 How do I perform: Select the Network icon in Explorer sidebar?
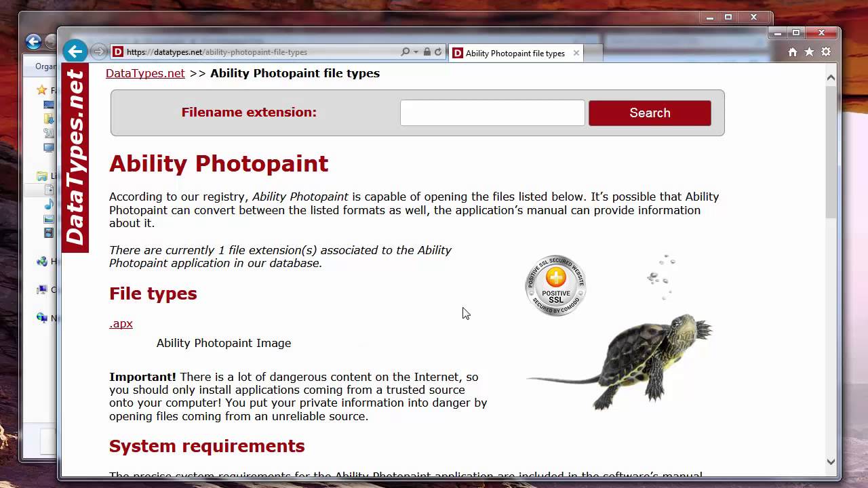click(x=42, y=318)
